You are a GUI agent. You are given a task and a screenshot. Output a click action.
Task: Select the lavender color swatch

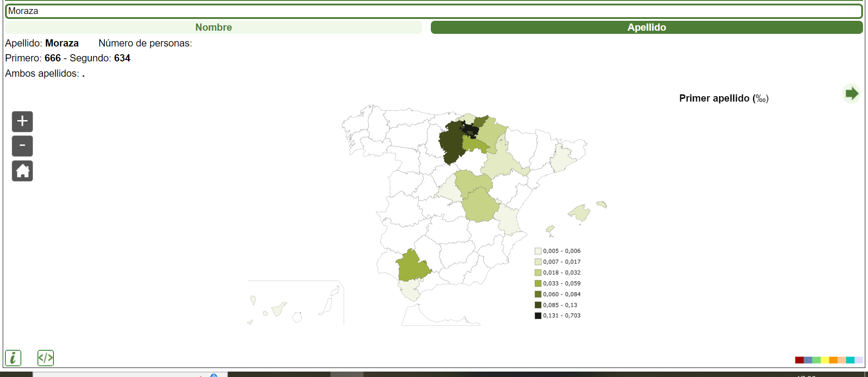[859, 360]
